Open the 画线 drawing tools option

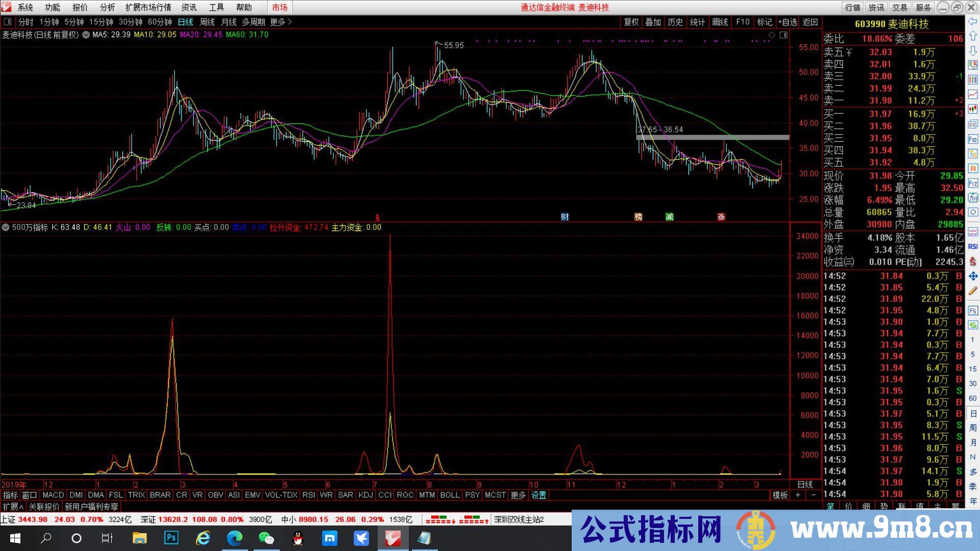[x=720, y=22]
